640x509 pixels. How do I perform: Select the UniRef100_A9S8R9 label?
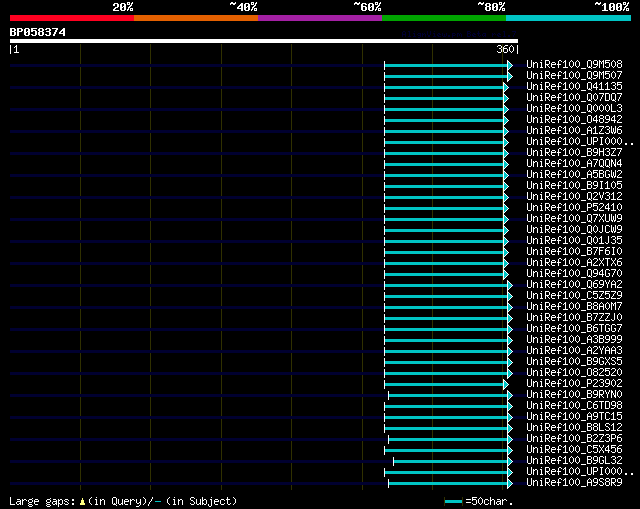574,483
